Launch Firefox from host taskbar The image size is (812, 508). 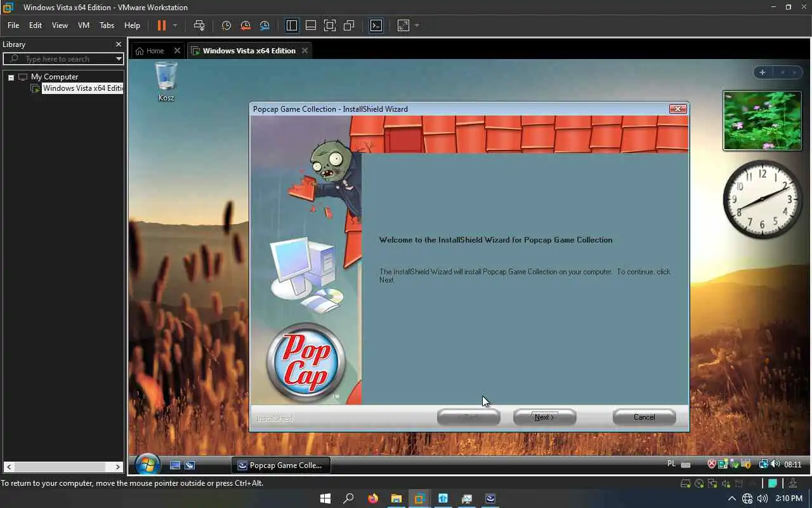[x=372, y=498]
